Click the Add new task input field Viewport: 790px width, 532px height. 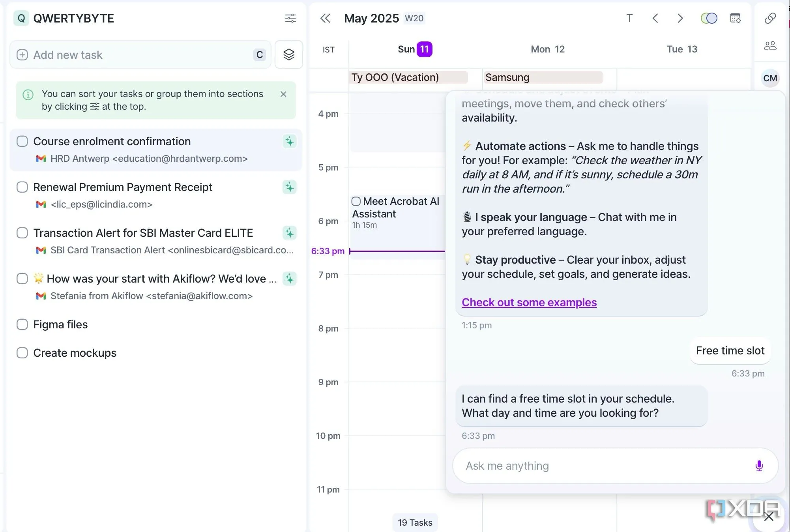pos(140,55)
